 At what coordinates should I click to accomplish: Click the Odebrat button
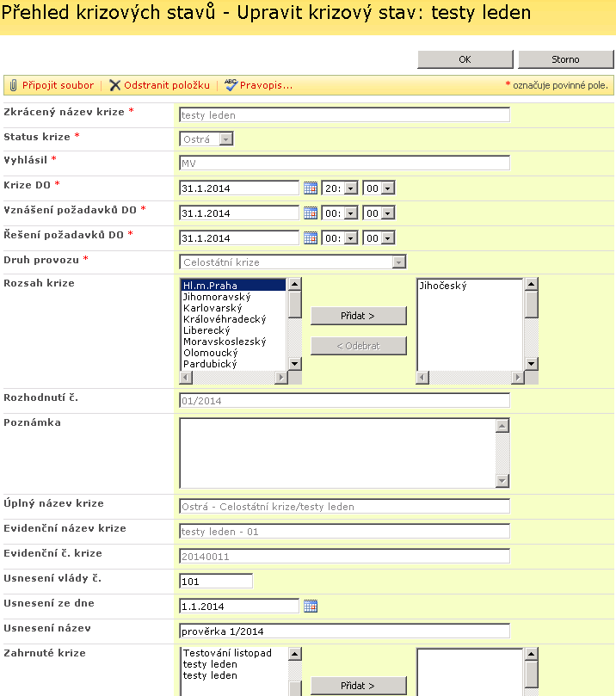pos(358,346)
